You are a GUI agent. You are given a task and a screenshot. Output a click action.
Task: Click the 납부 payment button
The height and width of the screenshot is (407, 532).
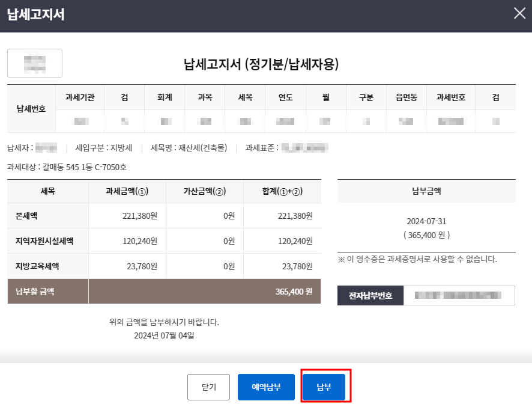coord(324,387)
